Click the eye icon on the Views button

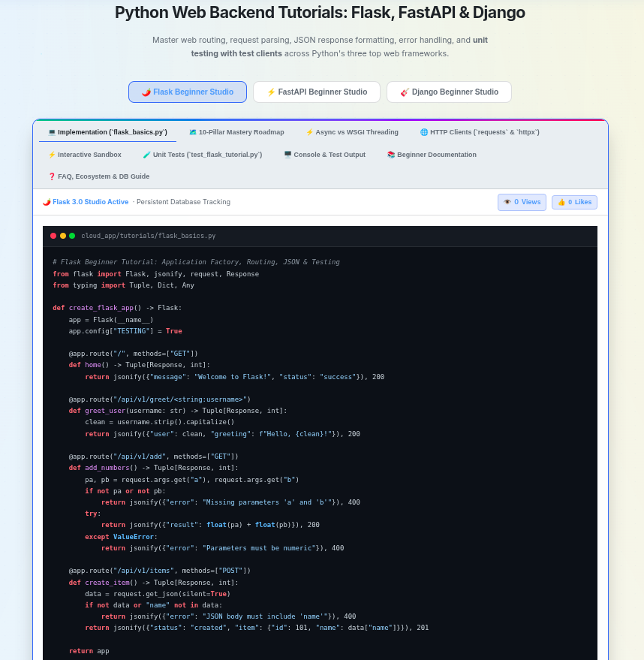pos(507,202)
